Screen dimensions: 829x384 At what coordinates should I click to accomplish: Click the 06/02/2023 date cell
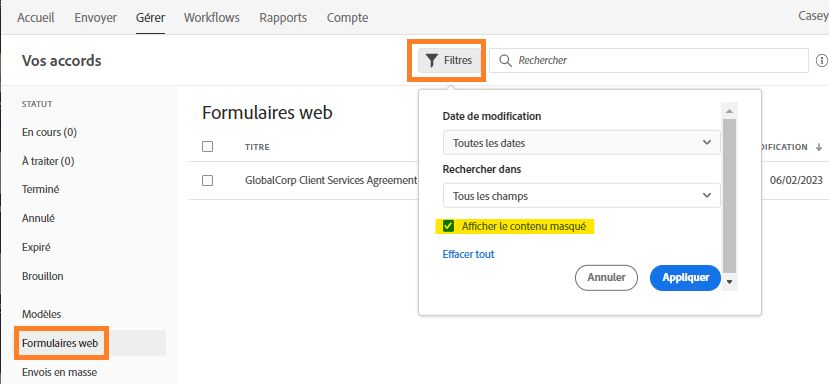796,180
